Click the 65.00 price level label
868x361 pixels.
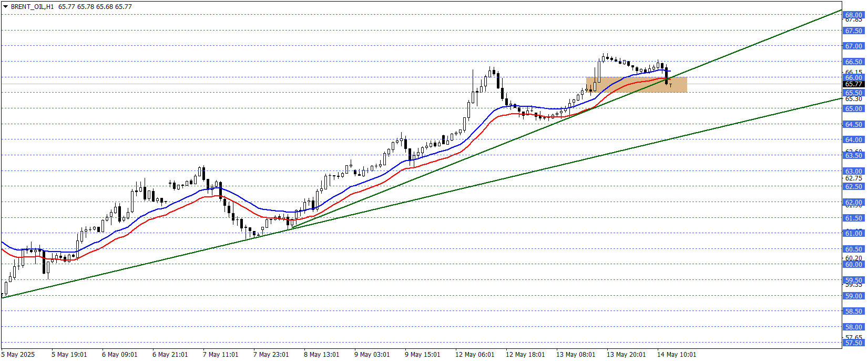point(853,109)
